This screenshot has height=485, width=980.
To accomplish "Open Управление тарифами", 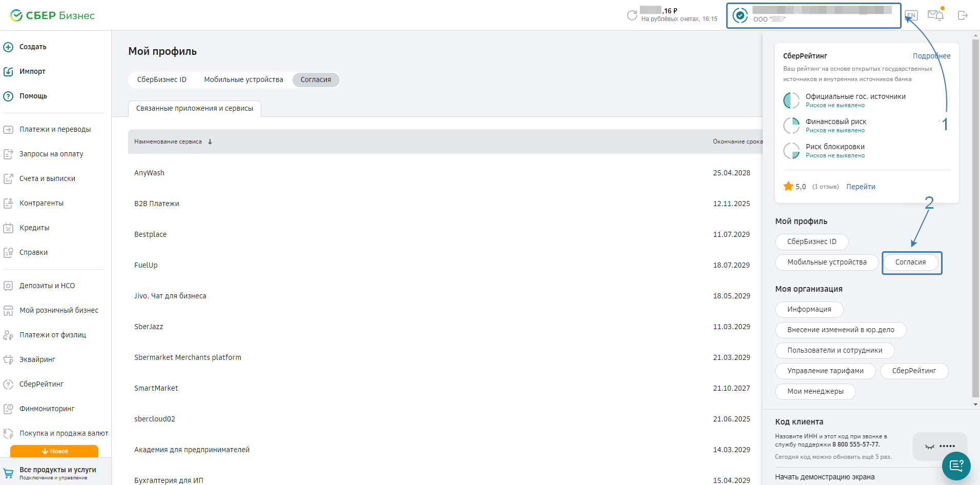I will click(825, 371).
